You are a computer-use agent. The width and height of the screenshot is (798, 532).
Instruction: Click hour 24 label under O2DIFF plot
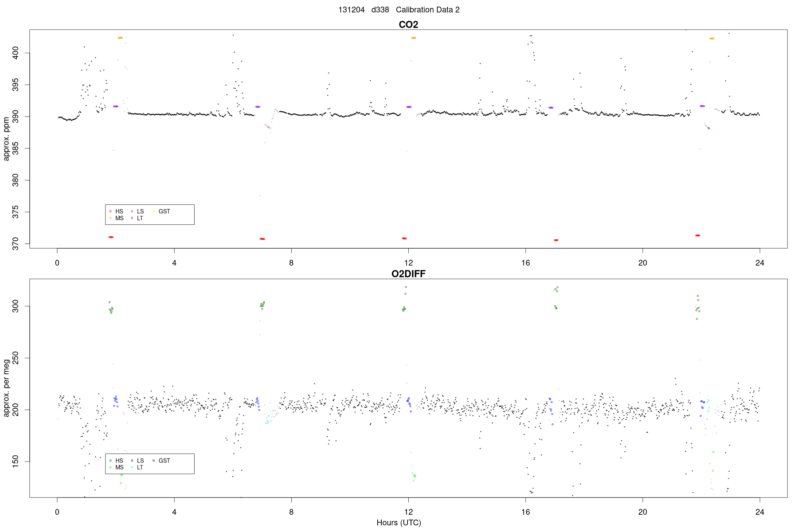tap(760, 512)
